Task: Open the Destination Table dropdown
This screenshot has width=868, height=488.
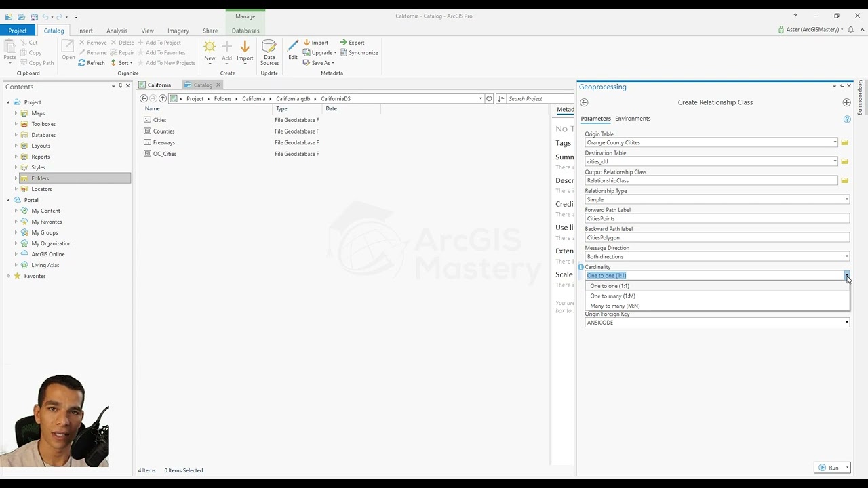Action: pos(835,161)
